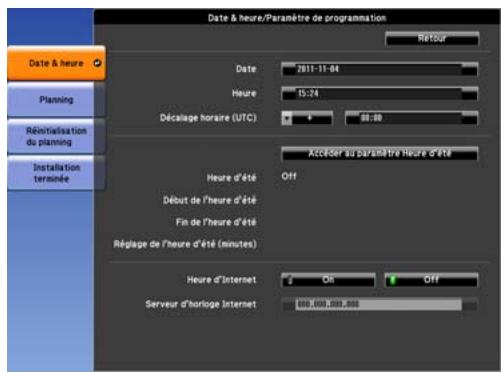Image resolution: width=503 pixels, height=373 pixels.
Task: Click the Début de l'heure d'été label
Action: (x=209, y=200)
